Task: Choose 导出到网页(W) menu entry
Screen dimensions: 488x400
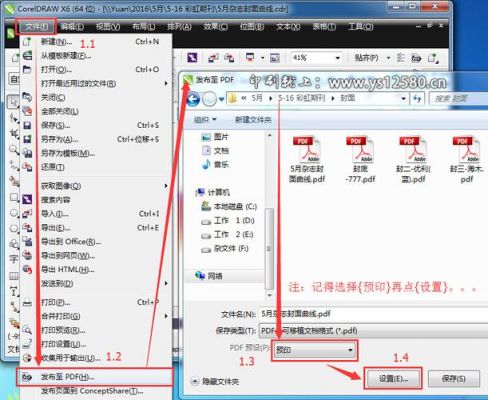Action: coord(97,256)
